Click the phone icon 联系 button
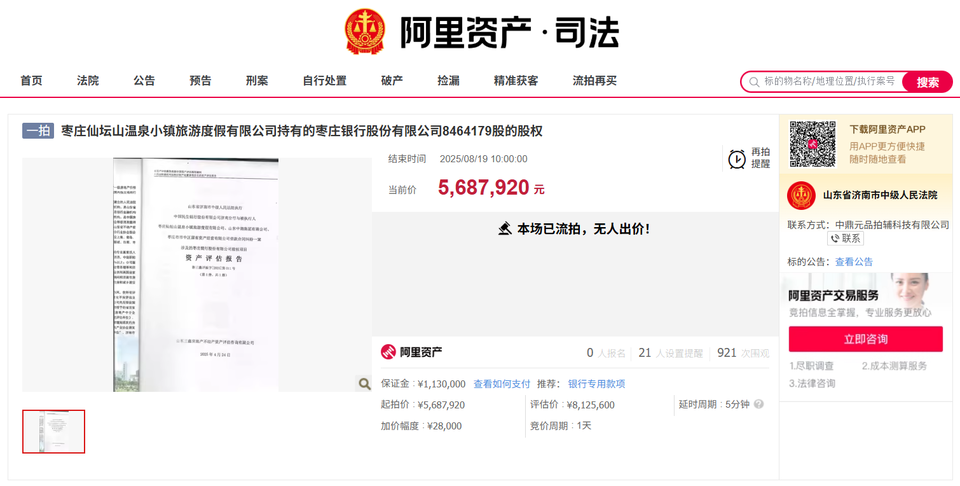960x486 pixels. tap(845, 239)
